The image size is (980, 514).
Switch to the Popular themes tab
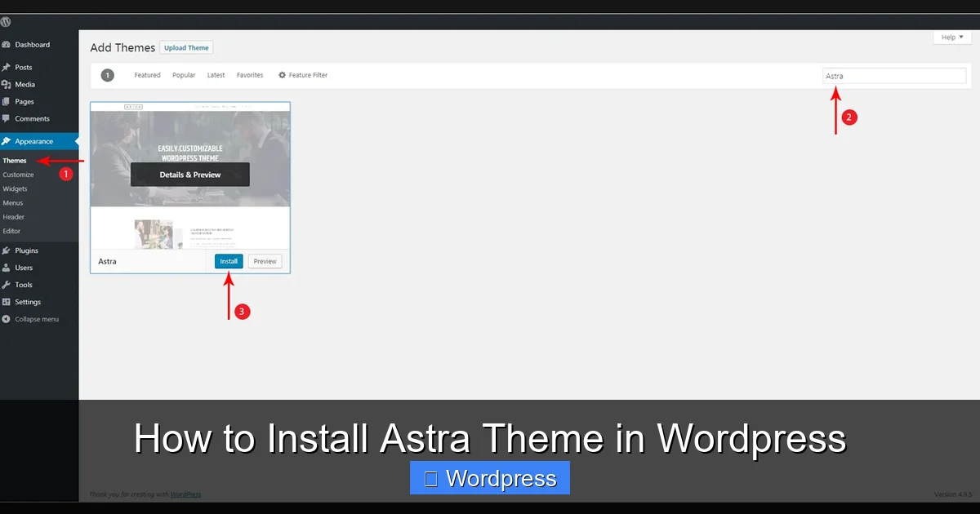tap(184, 75)
